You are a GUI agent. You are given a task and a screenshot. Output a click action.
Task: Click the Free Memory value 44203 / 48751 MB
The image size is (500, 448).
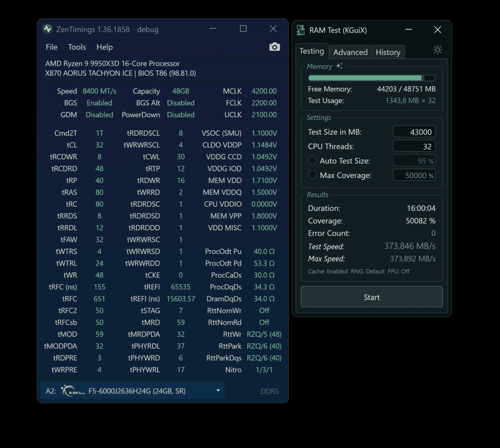406,89
